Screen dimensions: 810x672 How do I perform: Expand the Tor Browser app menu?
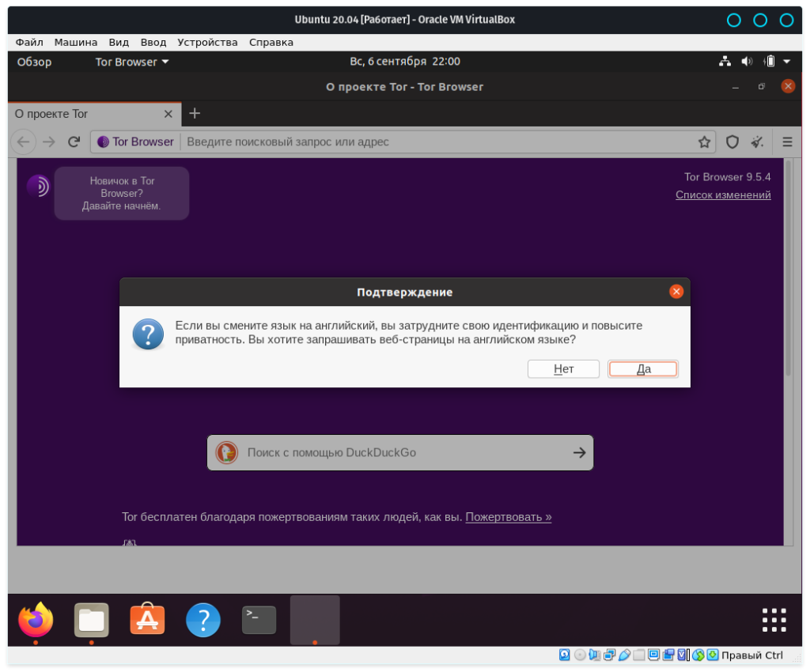131,62
